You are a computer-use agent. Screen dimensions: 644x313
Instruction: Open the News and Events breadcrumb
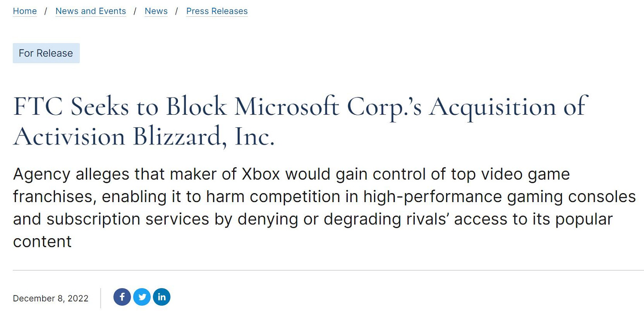[91, 11]
